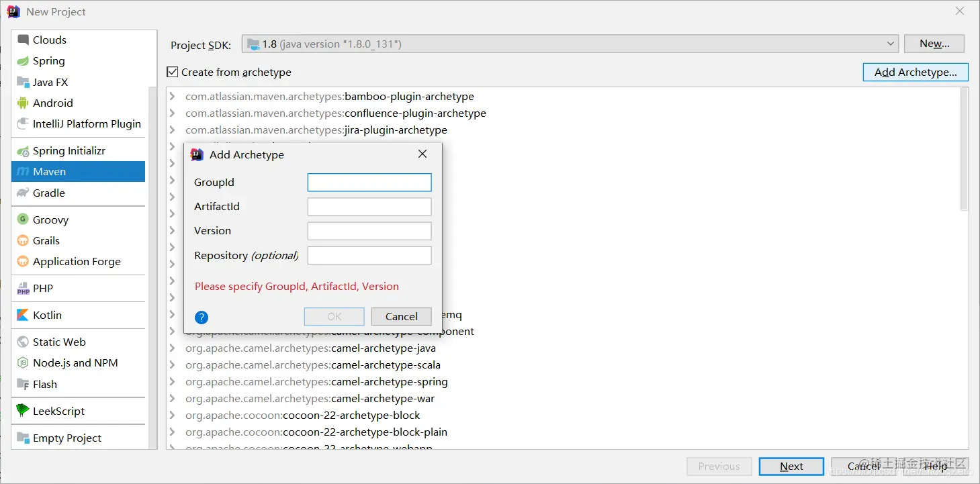This screenshot has height=484, width=980.
Task: Select Kotlin in project type list
Action: tap(78, 315)
